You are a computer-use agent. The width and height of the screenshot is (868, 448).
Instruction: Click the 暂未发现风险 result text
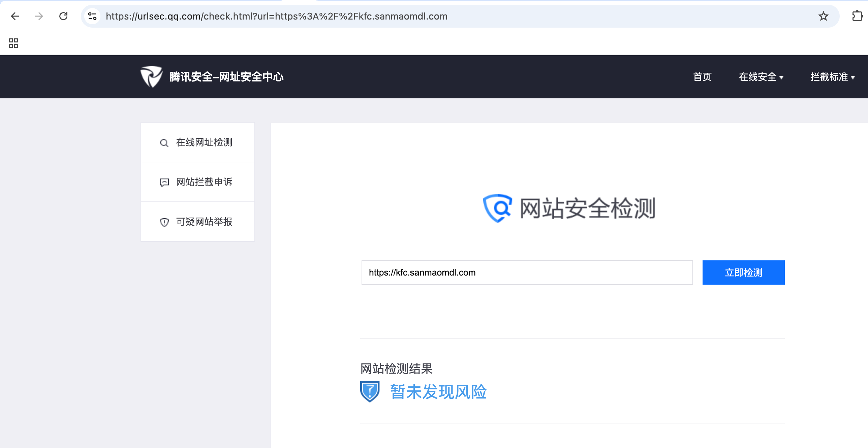(438, 392)
